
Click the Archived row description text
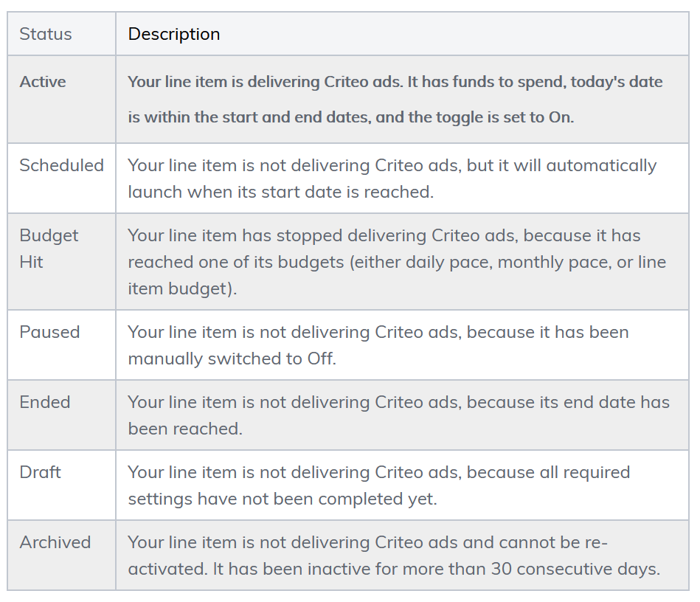[393, 556]
